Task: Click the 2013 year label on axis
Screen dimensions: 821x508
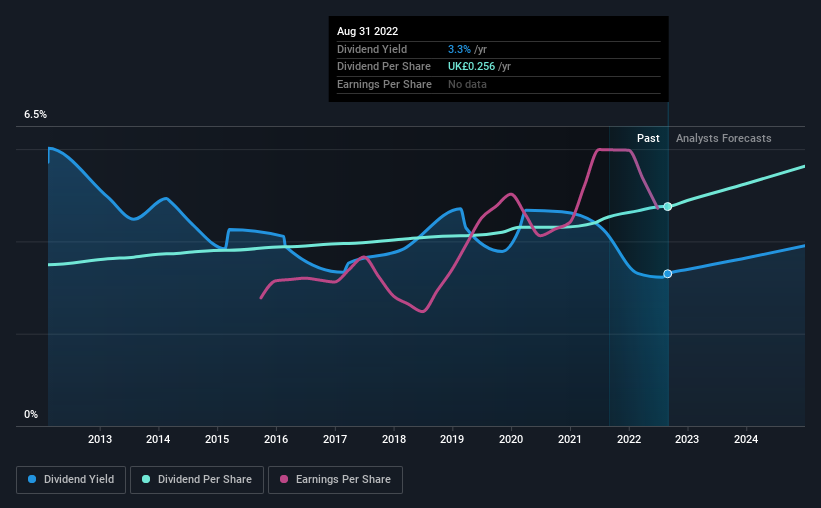Action: [x=99, y=439]
